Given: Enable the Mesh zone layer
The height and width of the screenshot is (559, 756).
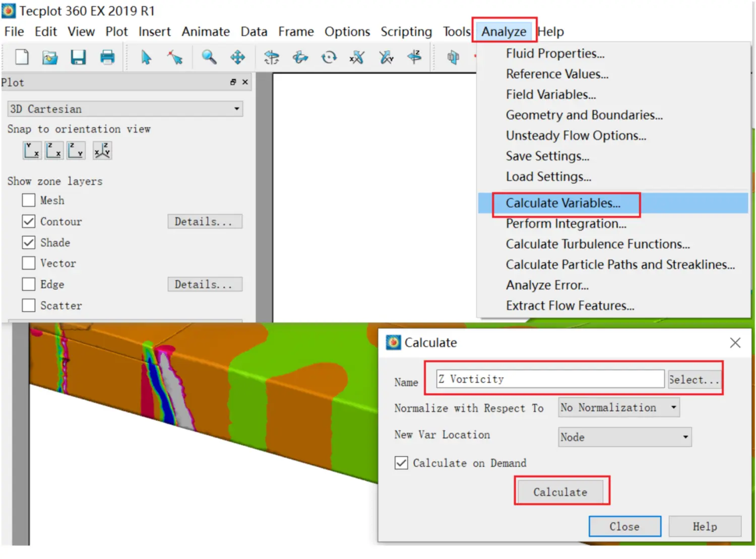Looking at the screenshot, I should 29,201.
